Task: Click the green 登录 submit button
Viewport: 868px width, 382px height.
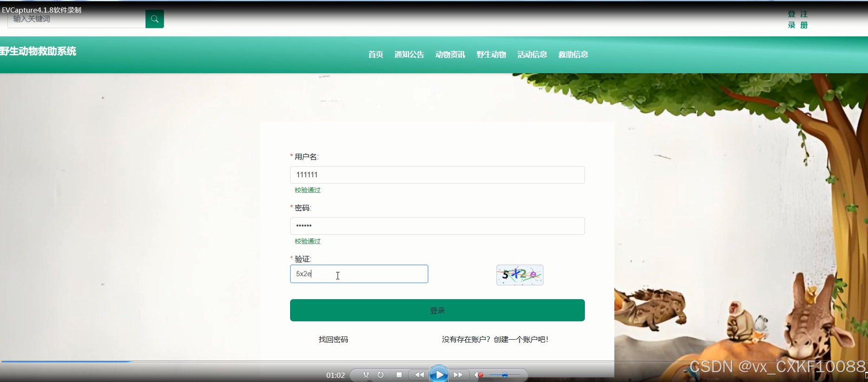Action: pyautogui.click(x=437, y=310)
